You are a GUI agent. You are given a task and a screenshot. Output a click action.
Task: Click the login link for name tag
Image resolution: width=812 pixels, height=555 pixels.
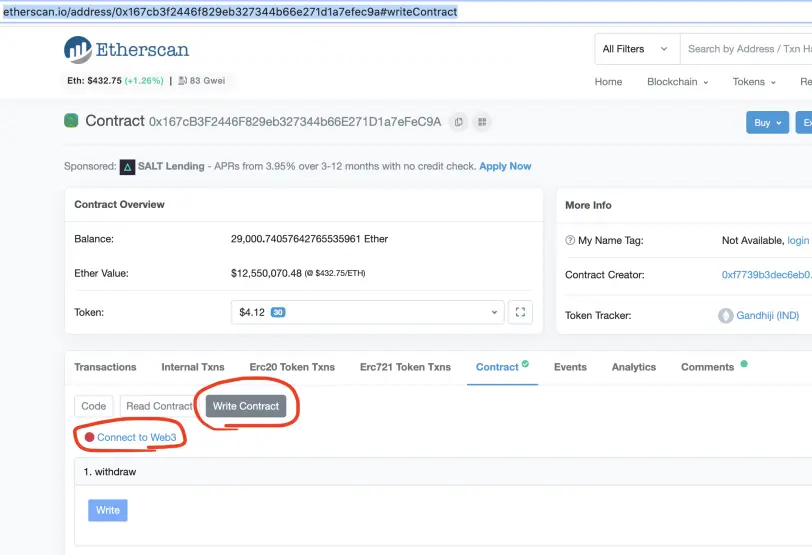point(798,241)
